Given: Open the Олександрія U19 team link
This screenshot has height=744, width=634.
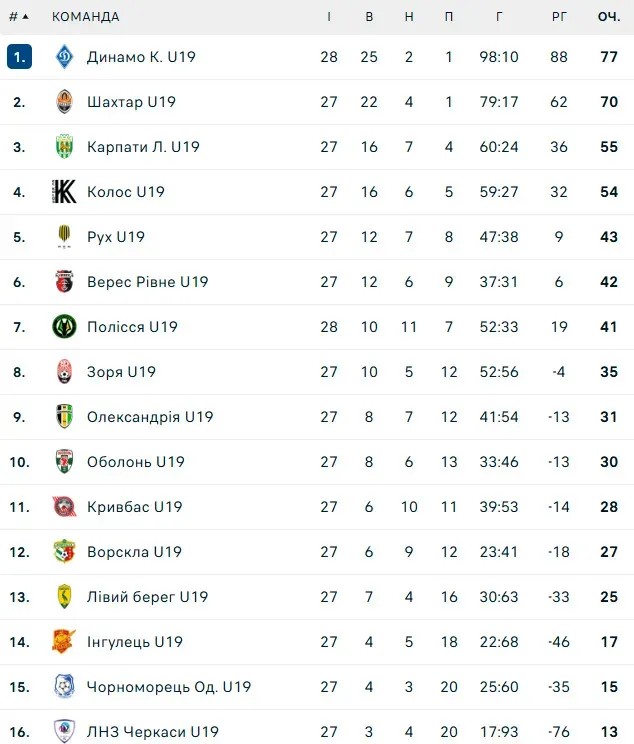Looking at the screenshot, I should point(150,417).
